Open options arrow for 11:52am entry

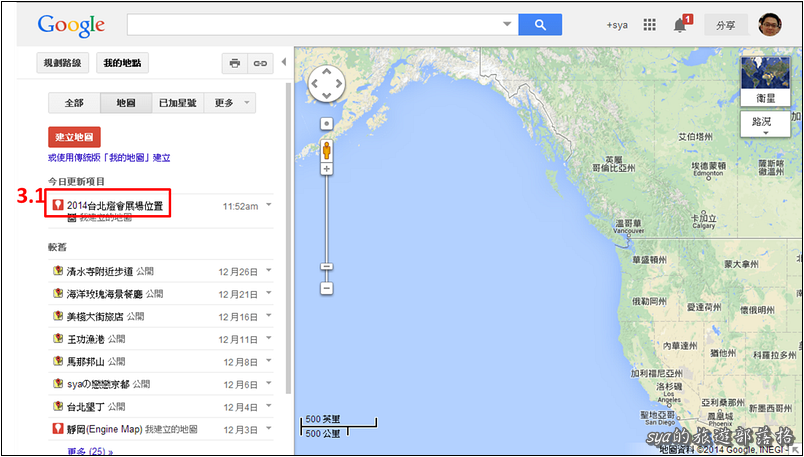tap(269, 205)
